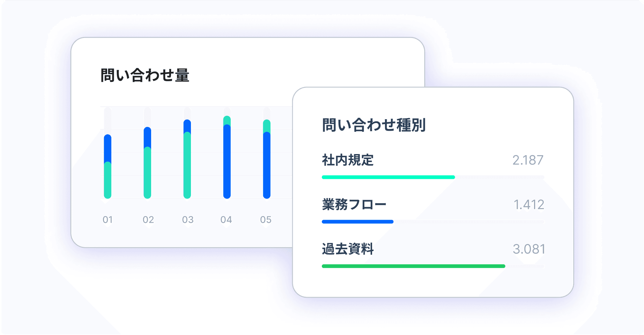Click the 社内規定 category label
Screen dimensions: 644x335
348,160
